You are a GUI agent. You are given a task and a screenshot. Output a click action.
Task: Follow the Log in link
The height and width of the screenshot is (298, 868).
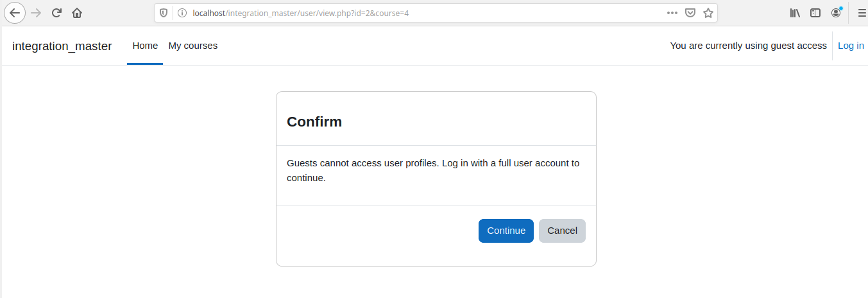coord(851,46)
